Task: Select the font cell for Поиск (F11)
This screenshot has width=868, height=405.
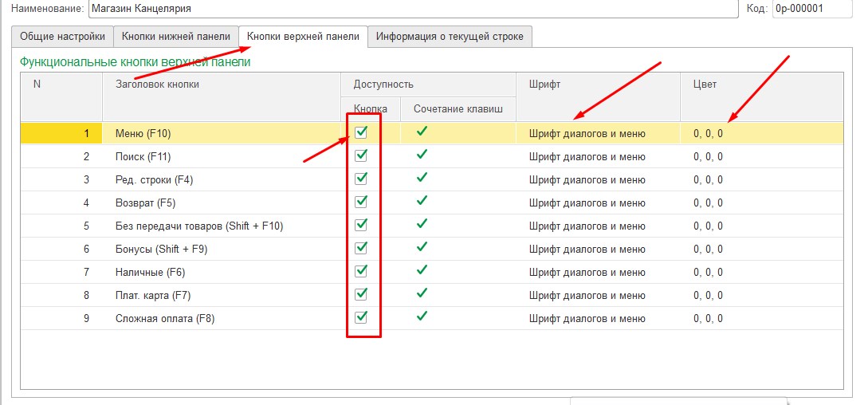Action: [x=587, y=157]
